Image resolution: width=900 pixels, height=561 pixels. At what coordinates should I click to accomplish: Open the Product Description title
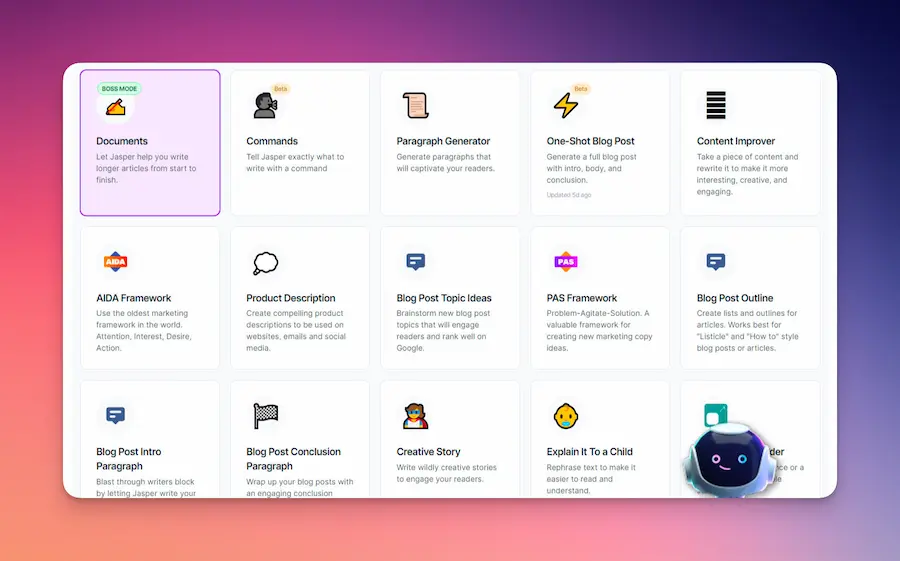(x=291, y=298)
